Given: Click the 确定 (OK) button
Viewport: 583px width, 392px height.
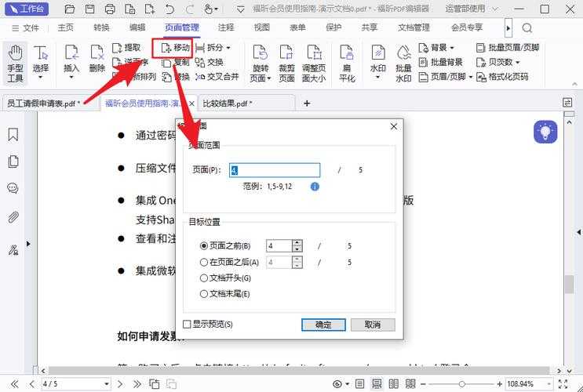Looking at the screenshot, I should tap(323, 324).
